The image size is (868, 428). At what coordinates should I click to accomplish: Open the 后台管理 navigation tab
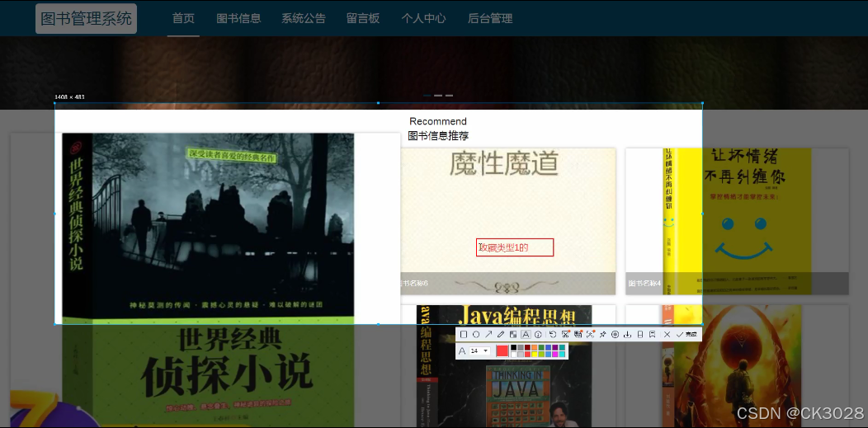[490, 18]
